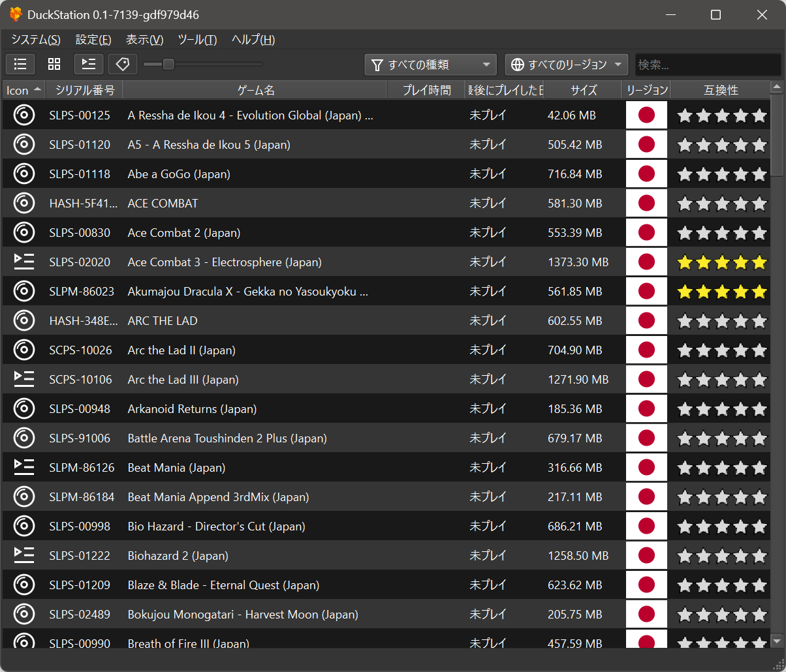The image size is (786, 672).
Task: Click scrollbar up arrow of game list
Action: tap(776, 87)
